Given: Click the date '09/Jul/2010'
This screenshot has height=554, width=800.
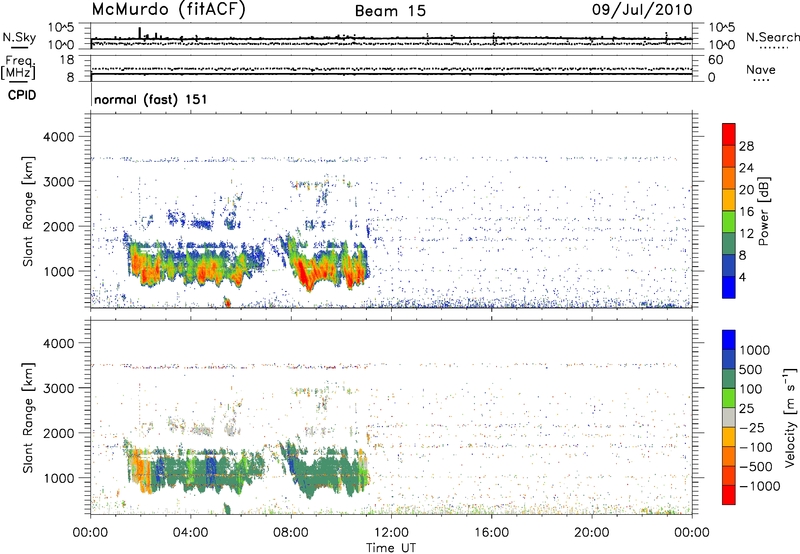Looking at the screenshot, I should tap(642, 10).
